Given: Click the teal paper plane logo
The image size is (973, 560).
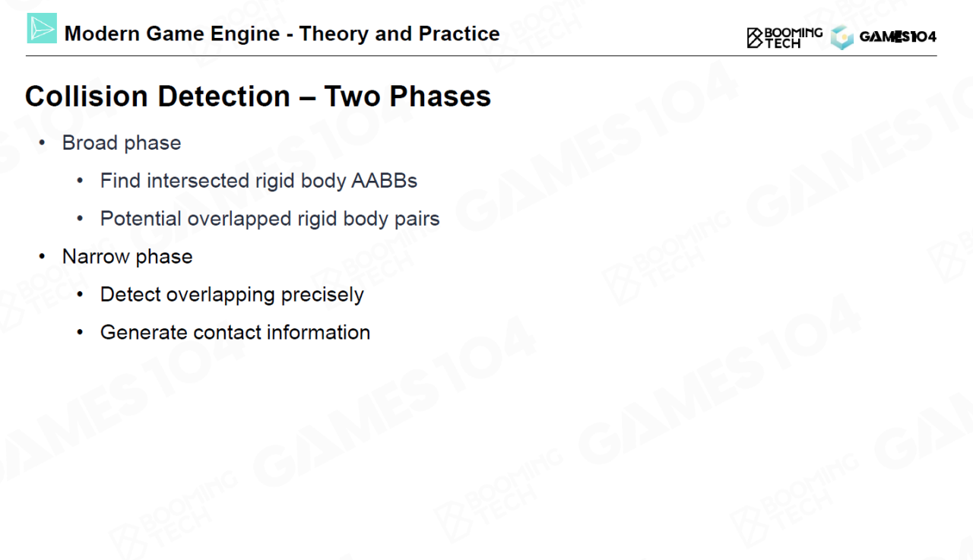Looking at the screenshot, I should 42,28.
